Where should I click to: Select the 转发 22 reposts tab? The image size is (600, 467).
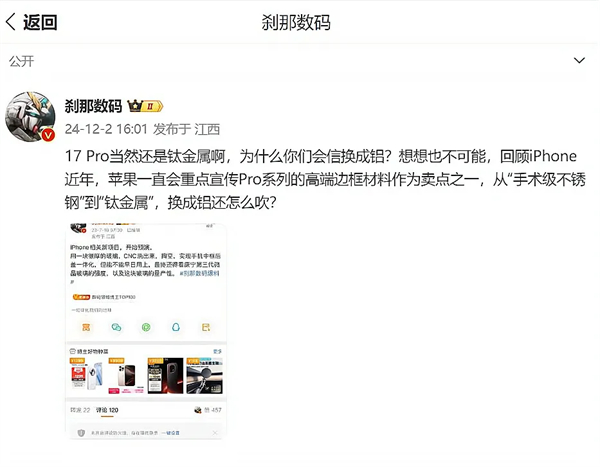[80, 410]
